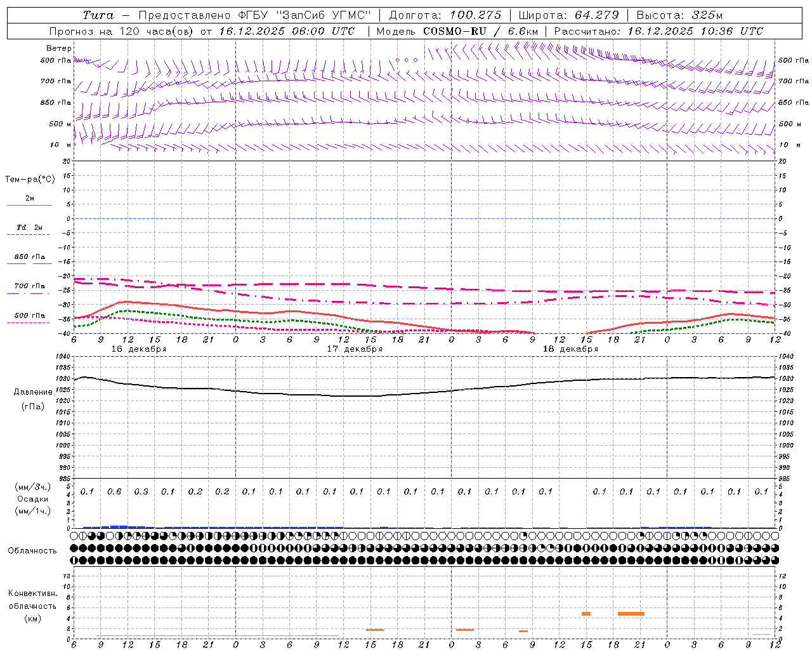Image resolution: width=812 pixels, height=650 pixels.
Task: Click the 'Осадки' precipitation label
Action: pos(33,499)
